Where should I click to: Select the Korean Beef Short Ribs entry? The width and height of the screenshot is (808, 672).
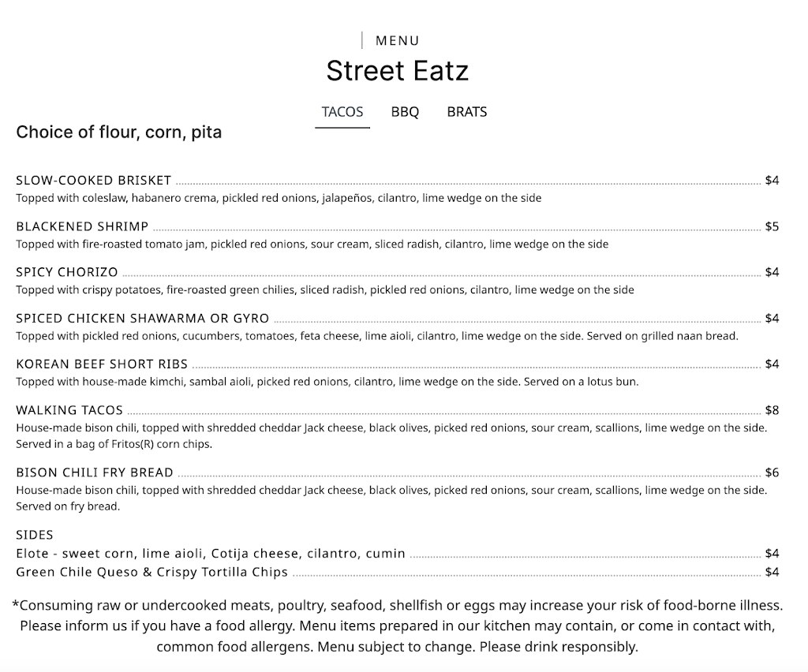coord(103,364)
